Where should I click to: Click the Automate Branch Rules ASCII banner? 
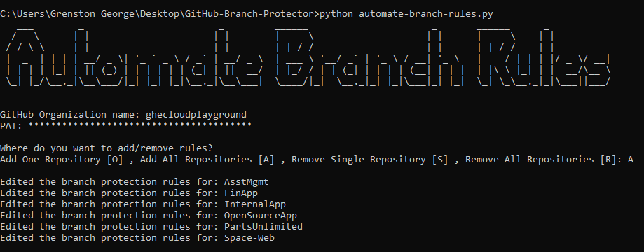[x=308, y=57]
